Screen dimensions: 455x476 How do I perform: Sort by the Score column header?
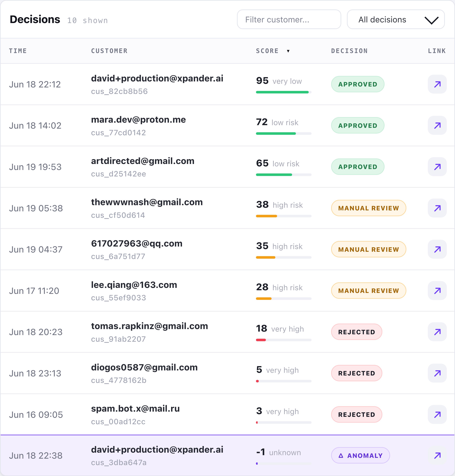point(267,51)
